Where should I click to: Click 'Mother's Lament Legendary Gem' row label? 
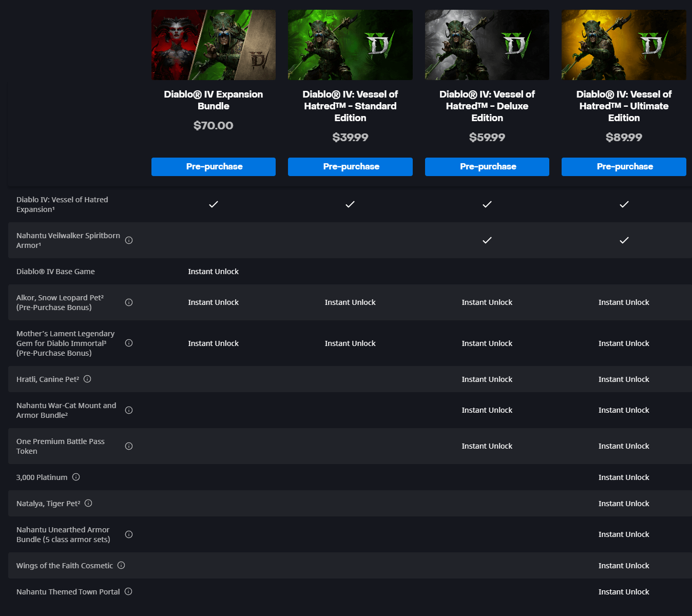click(66, 343)
